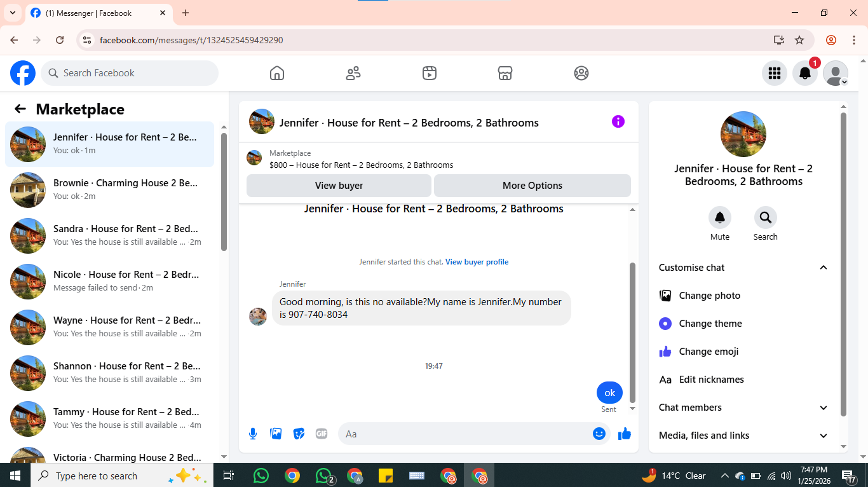
Task: Open the emoji picker smiley icon
Action: coord(599,434)
